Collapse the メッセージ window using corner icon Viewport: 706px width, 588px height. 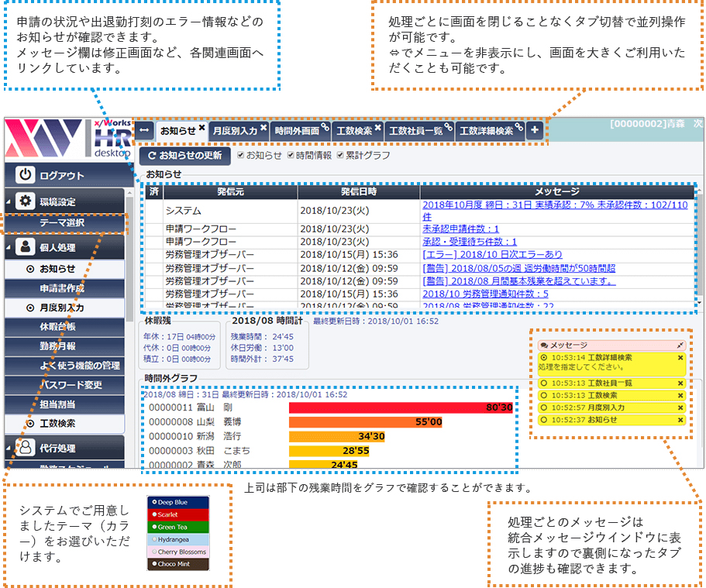point(680,344)
